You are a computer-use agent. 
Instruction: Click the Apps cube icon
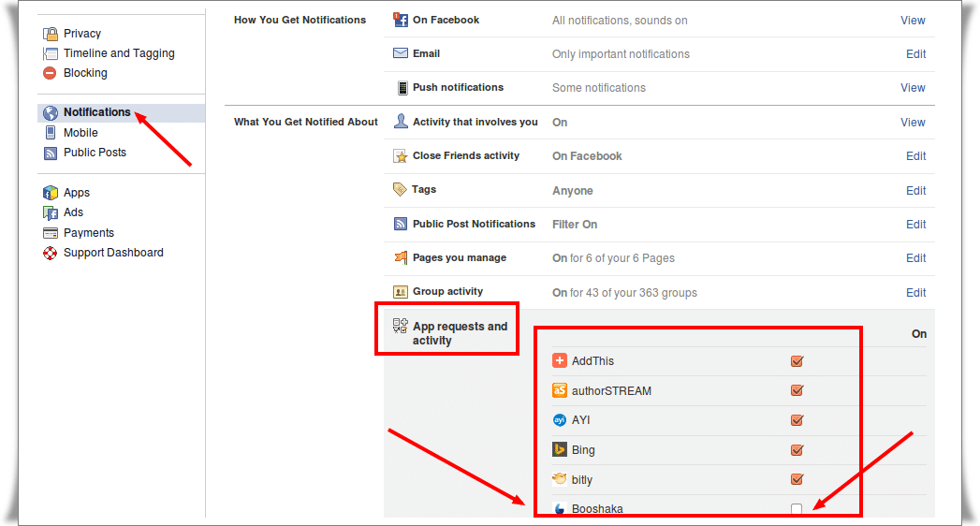[50, 193]
